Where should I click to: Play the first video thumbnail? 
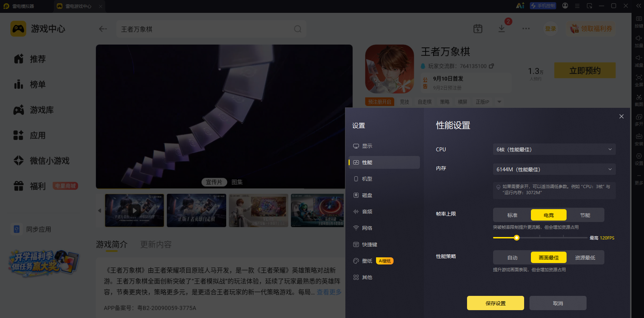(x=135, y=211)
